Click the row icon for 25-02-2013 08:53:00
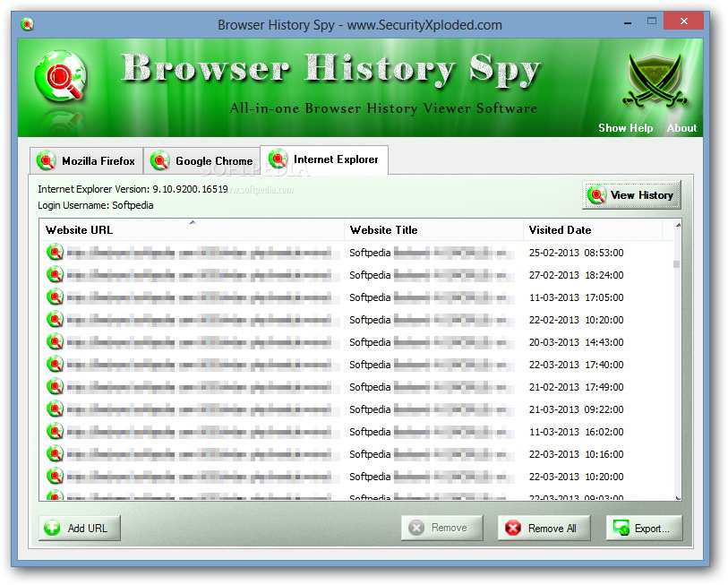728x585 pixels. (x=55, y=253)
